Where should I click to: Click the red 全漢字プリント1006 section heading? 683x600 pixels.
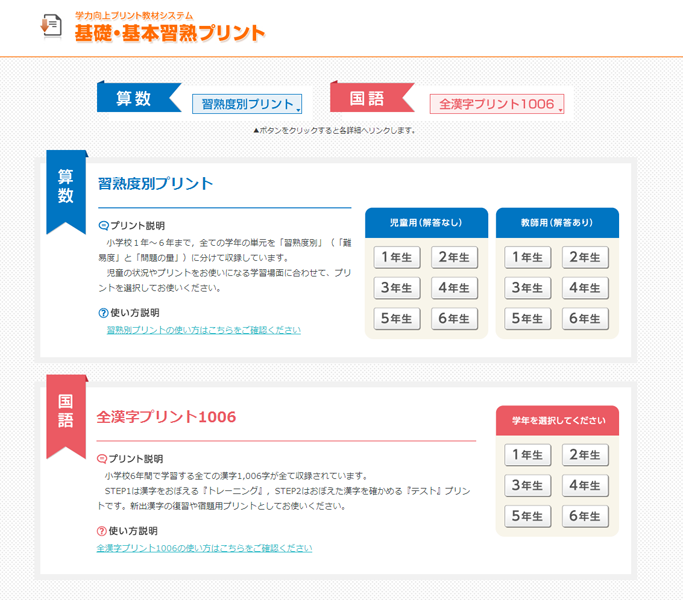[166, 417]
